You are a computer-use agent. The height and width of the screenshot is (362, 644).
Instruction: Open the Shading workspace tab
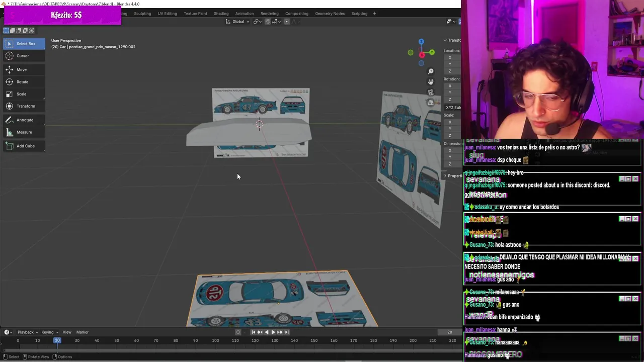tap(221, 14)
